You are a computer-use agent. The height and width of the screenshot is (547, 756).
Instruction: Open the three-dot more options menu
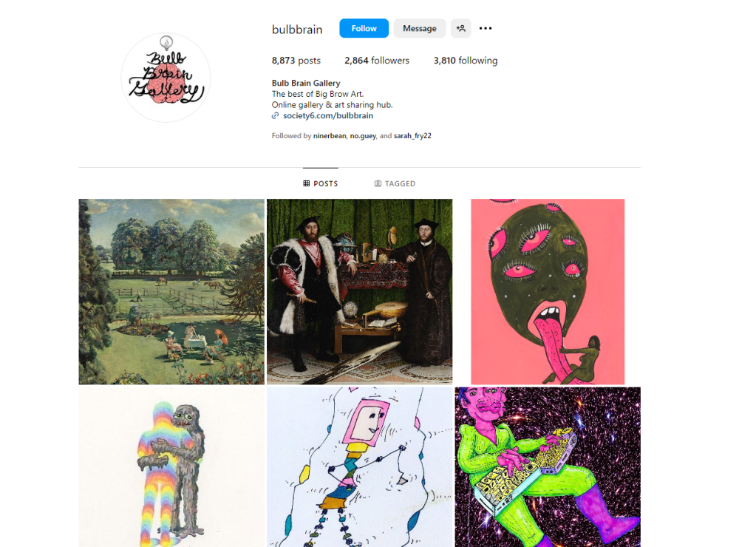pos(485,29)
